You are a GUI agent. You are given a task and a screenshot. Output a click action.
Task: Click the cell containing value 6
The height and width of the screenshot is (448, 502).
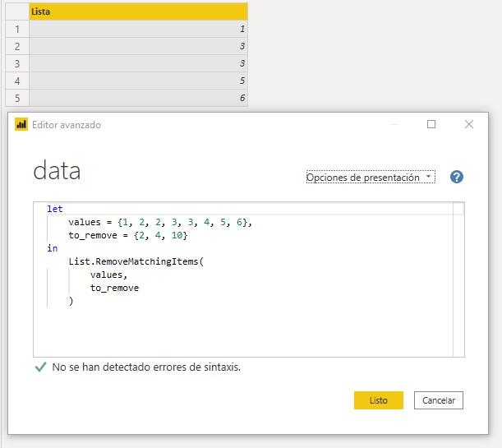[138, 98]
